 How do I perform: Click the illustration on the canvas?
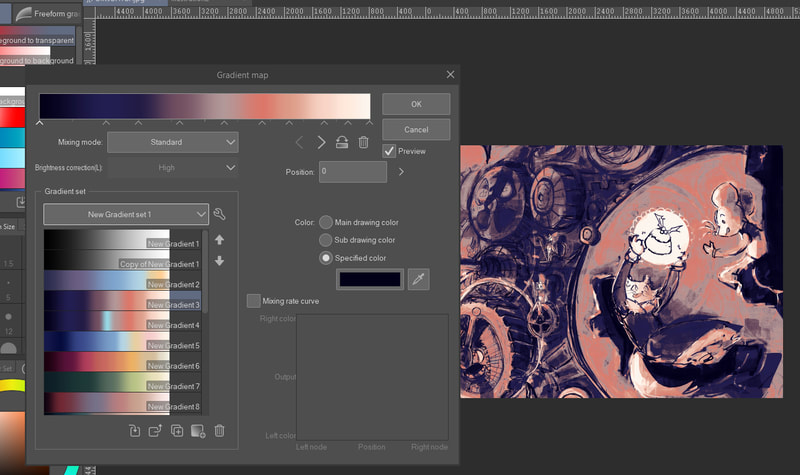[x=621, y=271]
